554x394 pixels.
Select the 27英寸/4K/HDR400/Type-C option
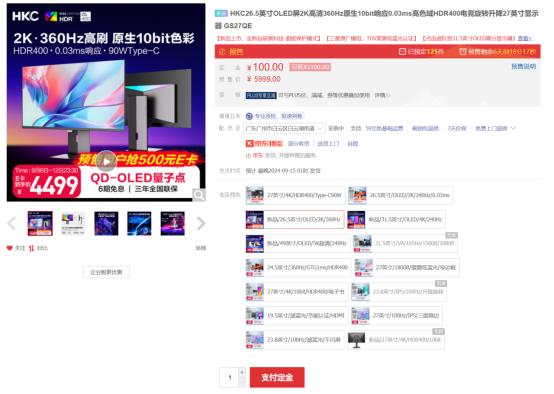point(295,195)
